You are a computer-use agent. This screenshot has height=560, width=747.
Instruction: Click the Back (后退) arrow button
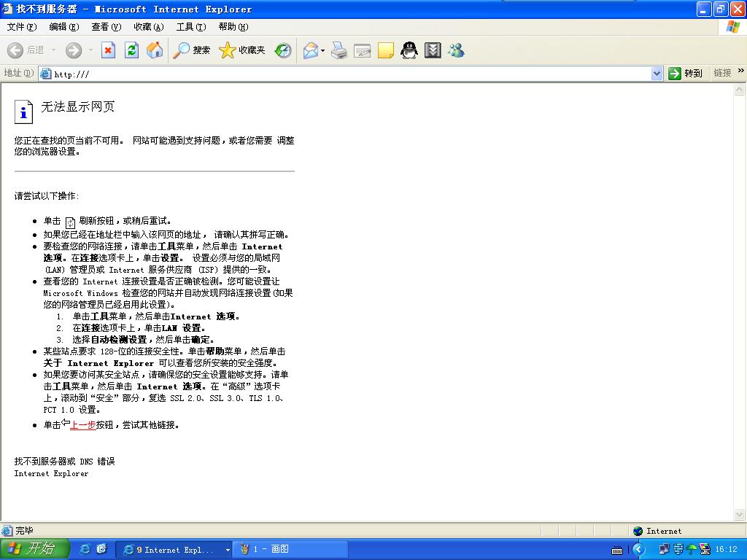[x=15, y=50]
